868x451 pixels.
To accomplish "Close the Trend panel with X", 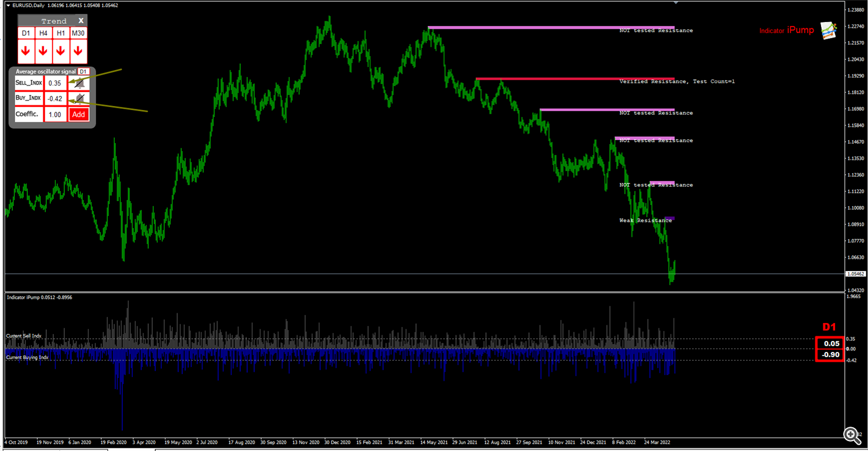I will coord(81,20).
